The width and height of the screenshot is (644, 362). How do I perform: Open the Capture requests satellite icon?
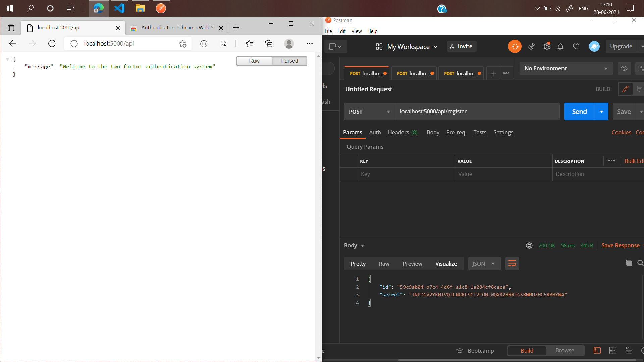click(531, 46)
